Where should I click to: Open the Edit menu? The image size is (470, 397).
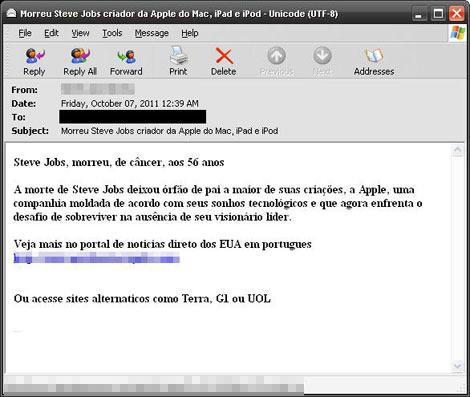(x=51, y=33)
